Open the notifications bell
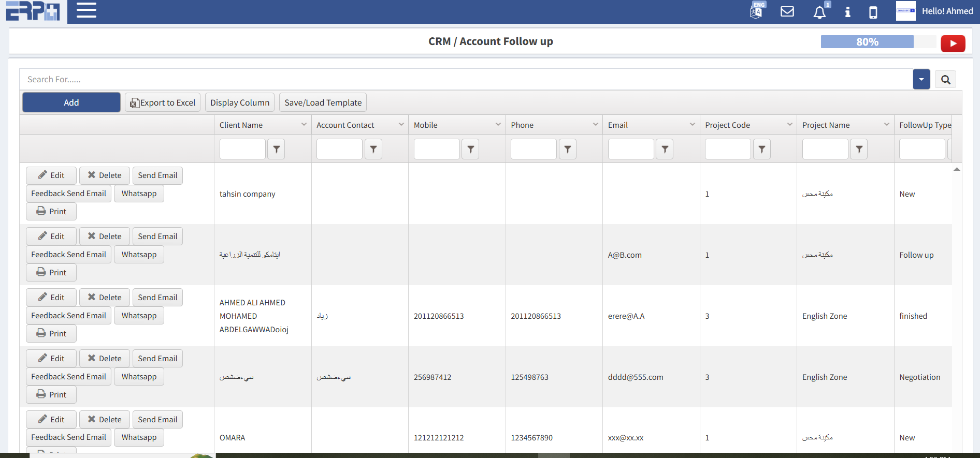The width and height of the screenshot is (980, 458). 819,12
